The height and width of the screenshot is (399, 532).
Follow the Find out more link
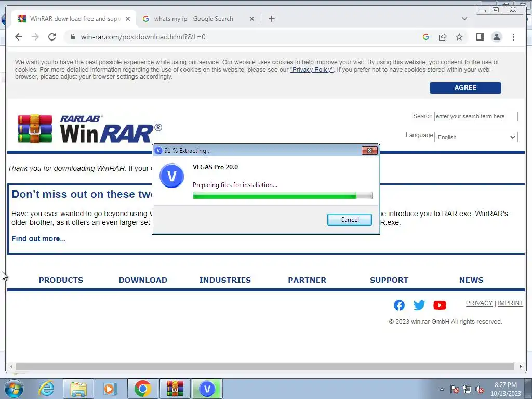[x=38, y=238]
